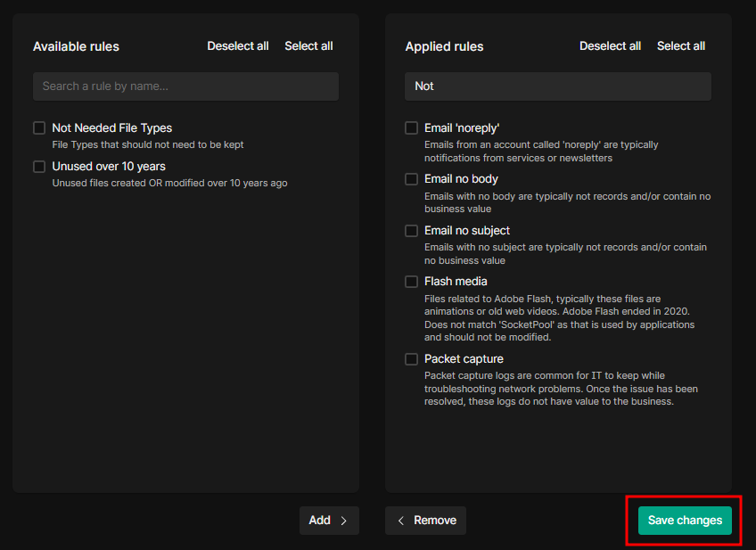Focus the 'Search a rule by name' field
Screen dimensions: 756x550
tap(185, 86)
